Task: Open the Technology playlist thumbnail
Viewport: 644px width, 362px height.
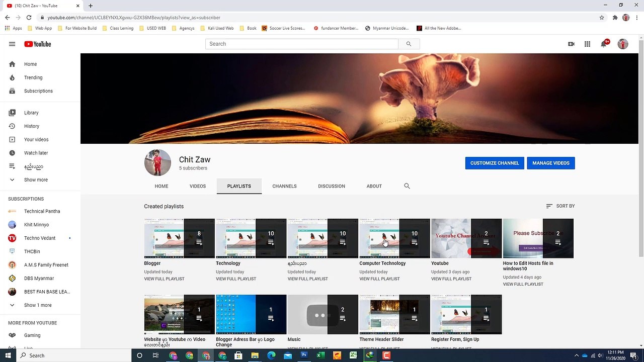Action: (x=251, y=238)
